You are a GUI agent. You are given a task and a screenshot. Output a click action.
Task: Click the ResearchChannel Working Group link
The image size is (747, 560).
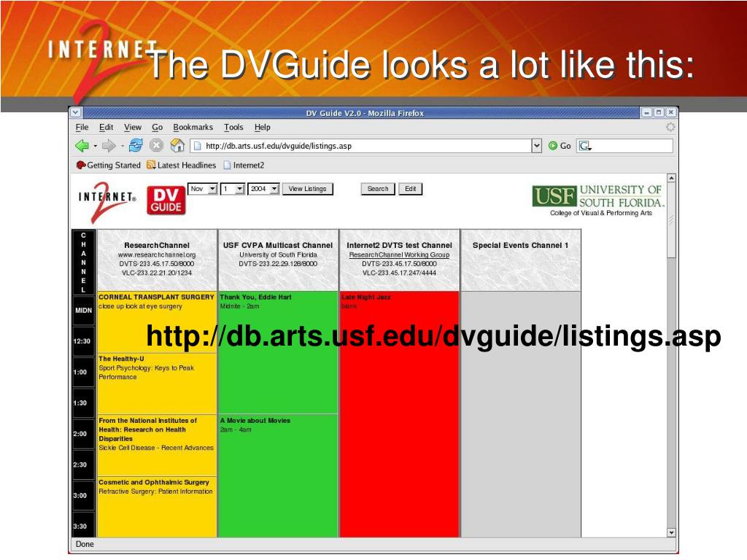(x=399, y=254)
